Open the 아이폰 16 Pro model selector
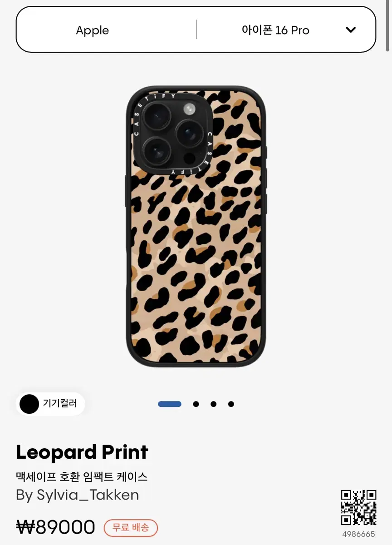Image resolution: width=392 pixels, height=545 pixels. (275, 30)
